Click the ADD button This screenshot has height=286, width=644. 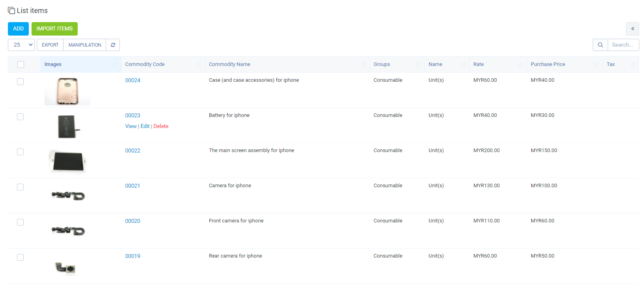(x=18, y=28)
